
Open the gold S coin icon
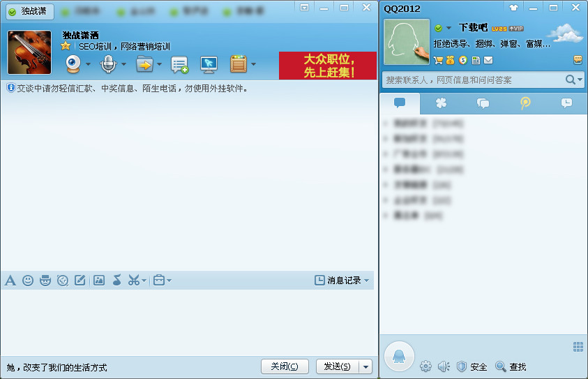[x=463, y=60]
